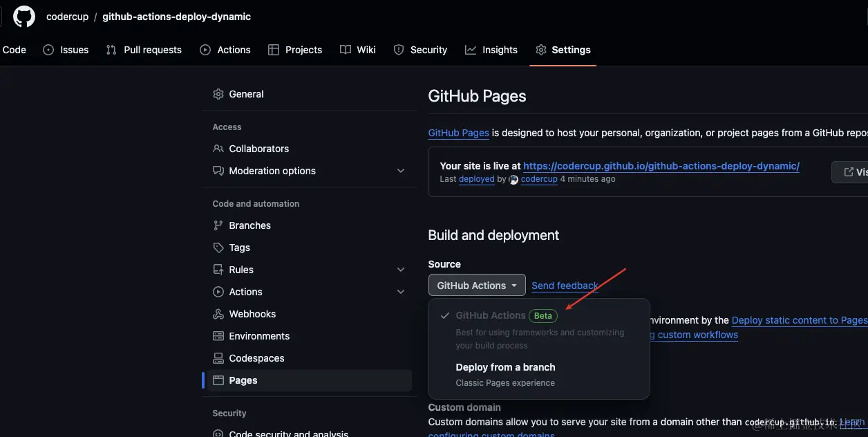Switch to the Projects tab
This screenshot has height=437, width=868.
(295, 50)
